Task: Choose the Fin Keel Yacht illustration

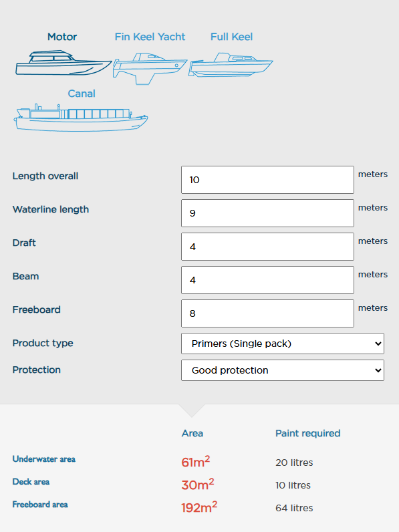Action: pyautogui.click(x=150, y=69)
